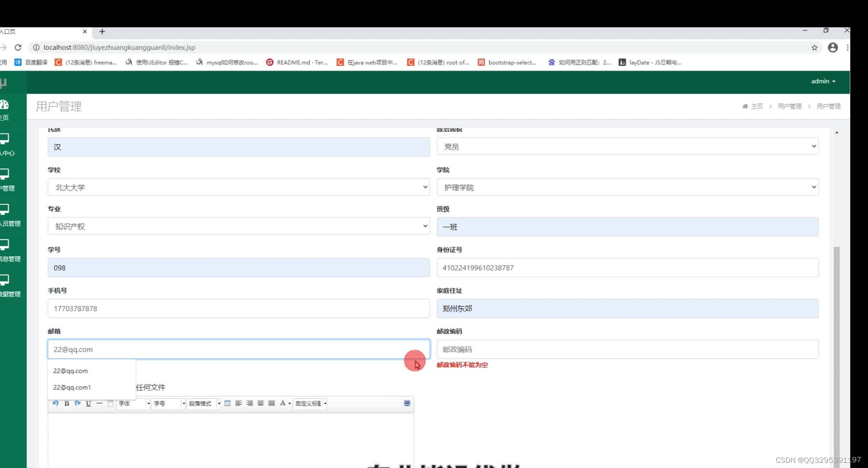The width and height of the screenshot is (868, 468).
Task: Open the 百度翻译 bookmark
Action: click(31, 62)
